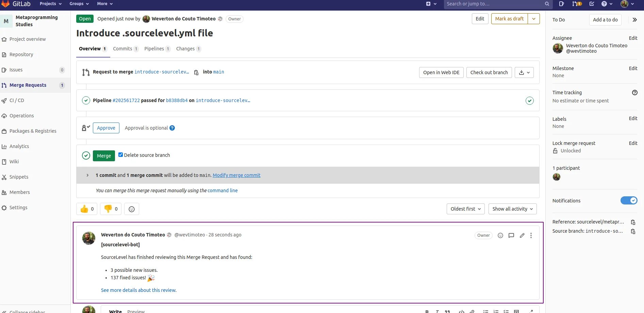Open the Show all activity dropdown
The height and width of the screenshot is (313, 644).
(513, 209)
